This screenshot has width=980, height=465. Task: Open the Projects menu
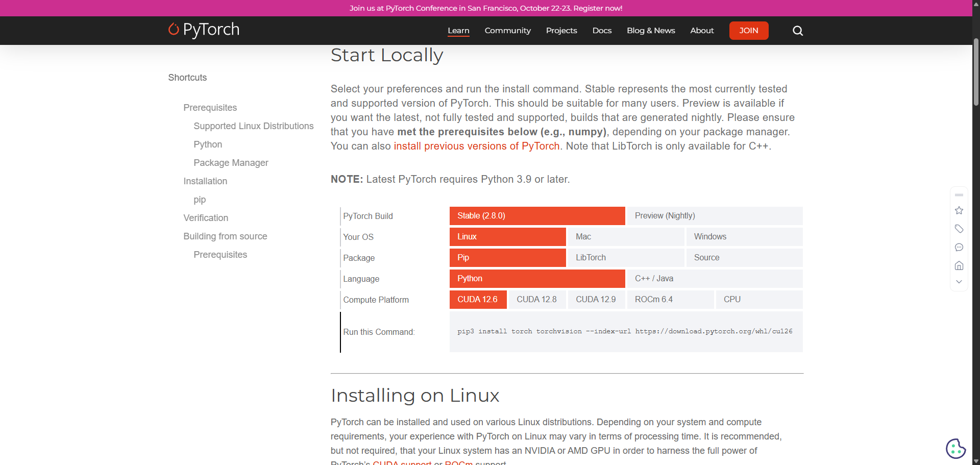561,31
